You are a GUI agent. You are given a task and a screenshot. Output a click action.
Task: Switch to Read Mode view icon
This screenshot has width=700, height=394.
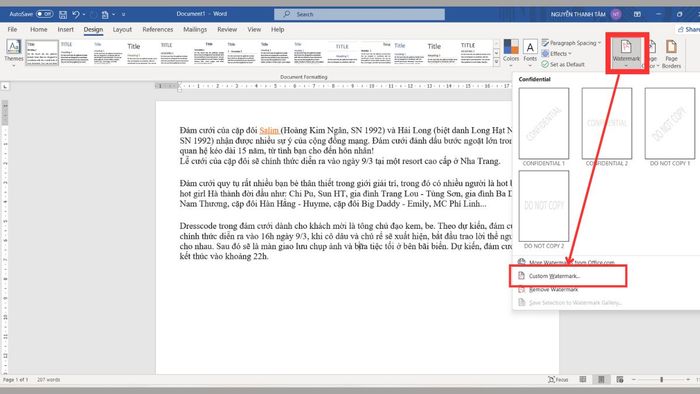coord(583,379)
